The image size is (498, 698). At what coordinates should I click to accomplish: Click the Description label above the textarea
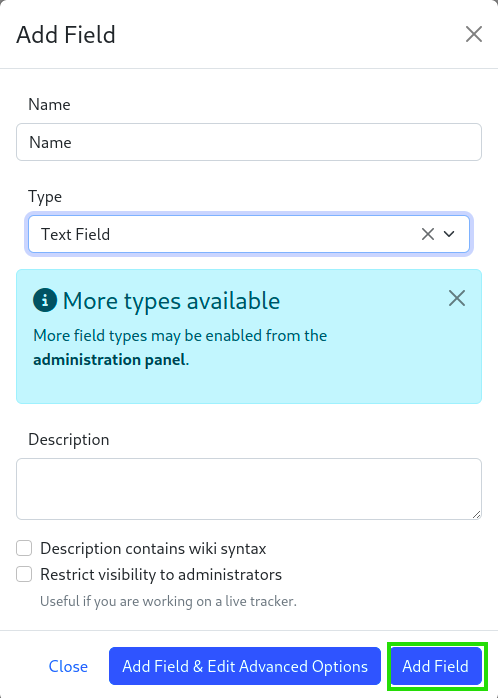(69, 439)
